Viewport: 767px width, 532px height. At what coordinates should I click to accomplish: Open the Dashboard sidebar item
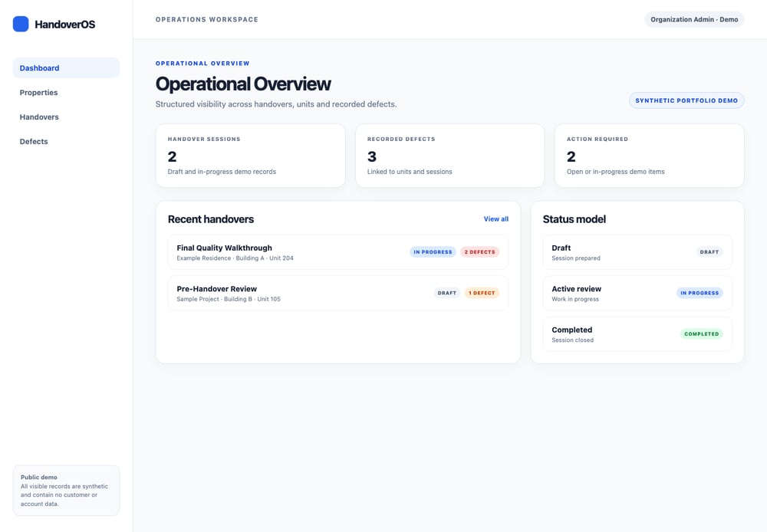tap(66, 68)
